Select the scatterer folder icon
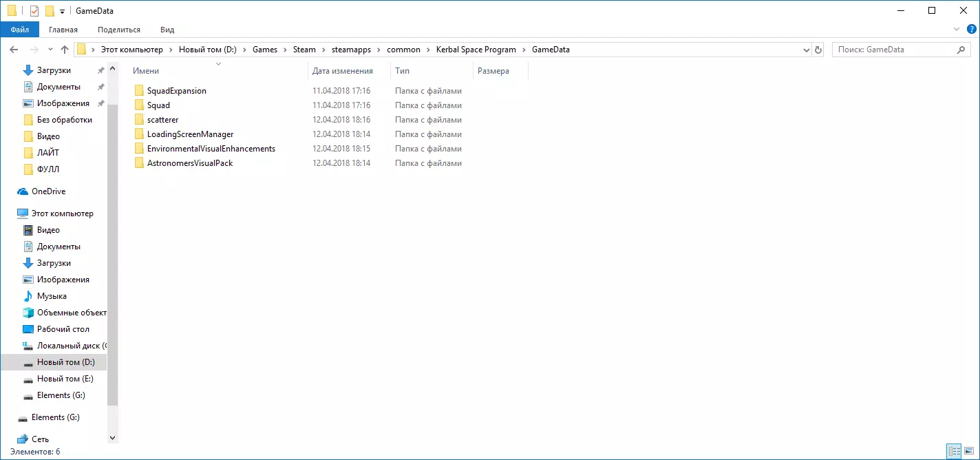Screen dimensions: 980x460 pyautogui.click(x=139, y=120)
